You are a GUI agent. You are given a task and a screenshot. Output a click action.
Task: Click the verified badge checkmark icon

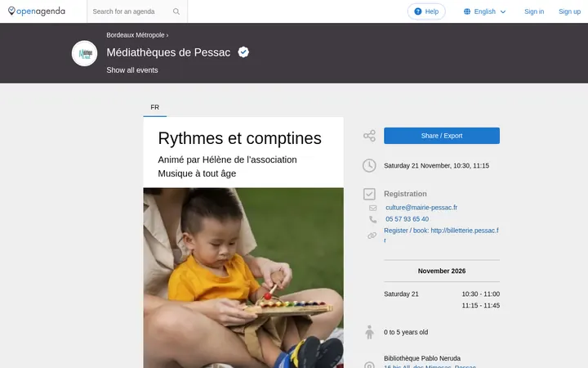point(243,52)
